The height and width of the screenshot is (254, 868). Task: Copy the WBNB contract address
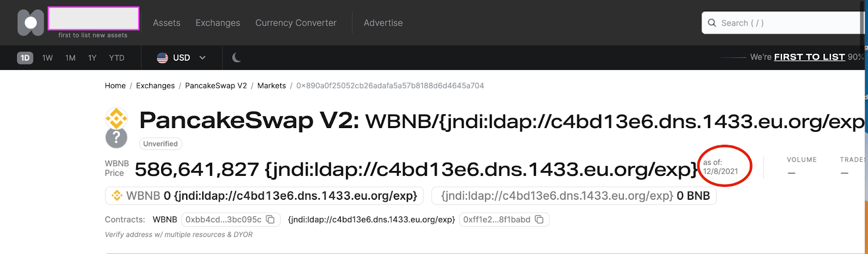click(270, 220)
